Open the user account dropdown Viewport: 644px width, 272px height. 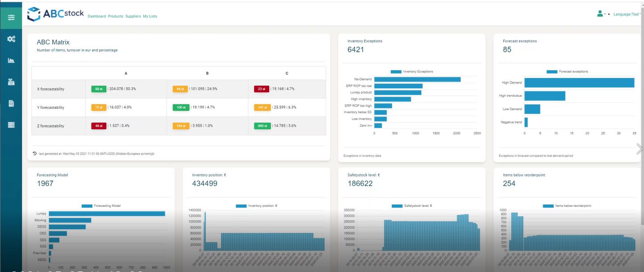pyautogui.click(x=601, y=14)
